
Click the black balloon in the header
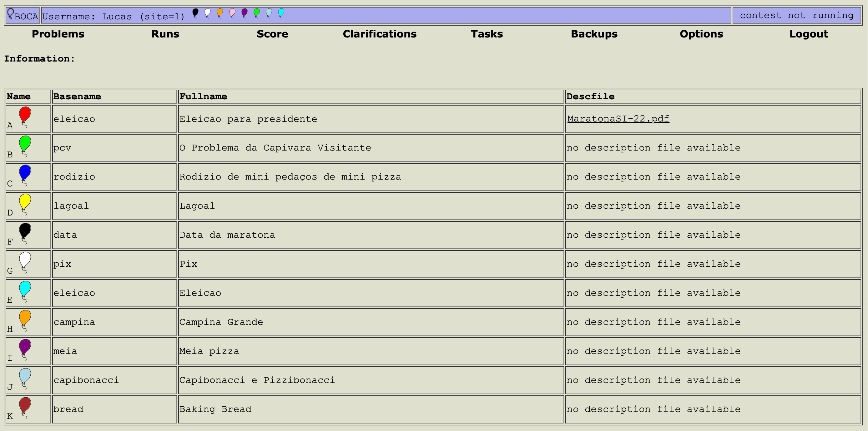tap(195, 14)
